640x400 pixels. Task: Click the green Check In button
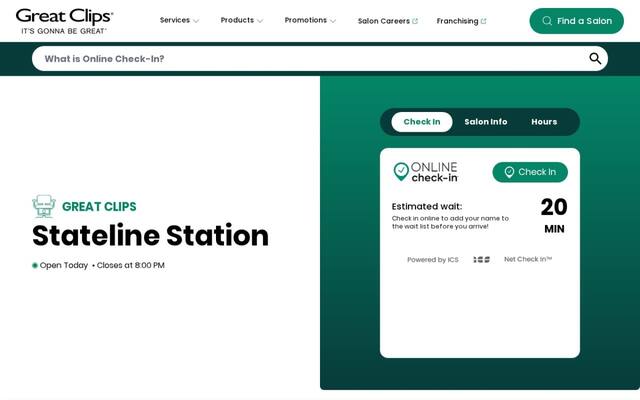[530, 172]
